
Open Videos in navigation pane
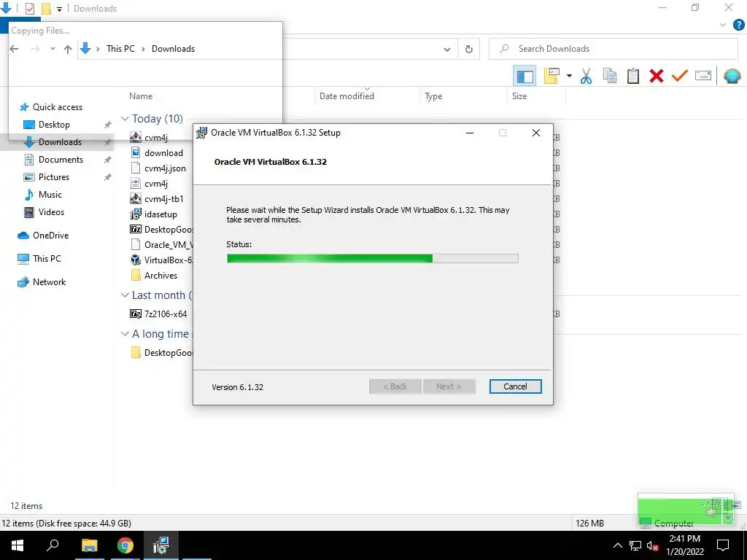click(x=51, y=212)
